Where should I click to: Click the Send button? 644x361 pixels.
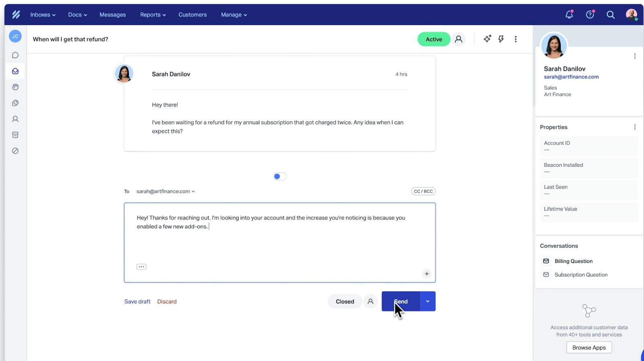point(400,302)
